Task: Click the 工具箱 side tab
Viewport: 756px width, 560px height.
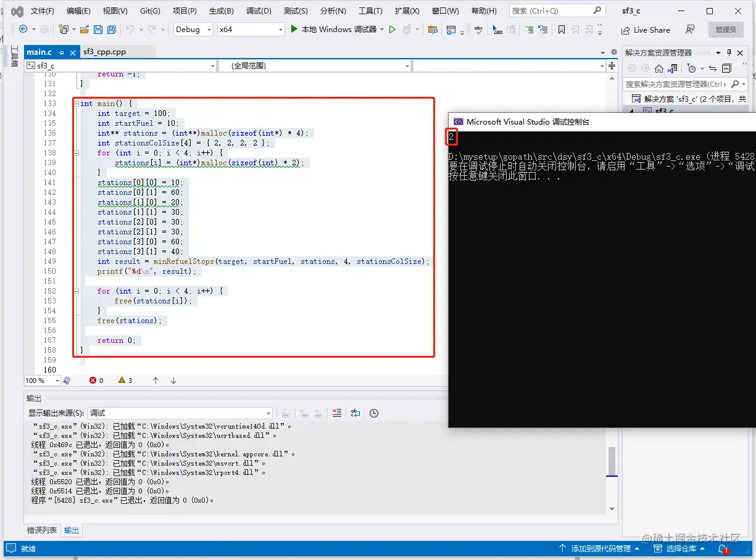Action: coord(15,57)
